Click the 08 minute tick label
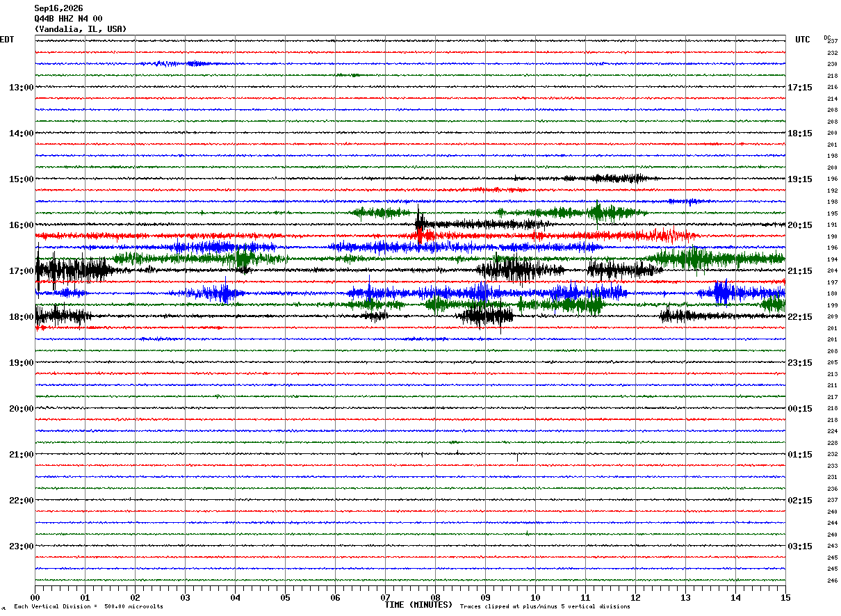Image resolution: width=841 pixels, height=616 pixels. coord(435,597)
